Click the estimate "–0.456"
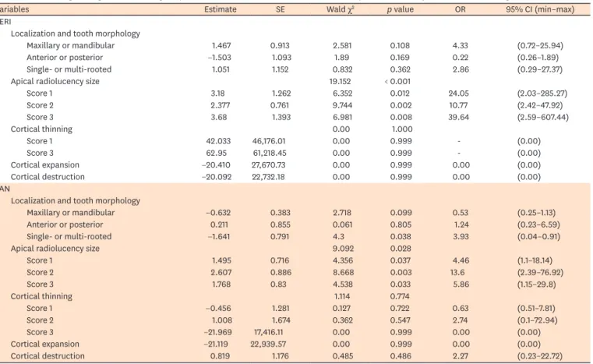This screenshot has height=364, width=593. (x=218, y=309)
